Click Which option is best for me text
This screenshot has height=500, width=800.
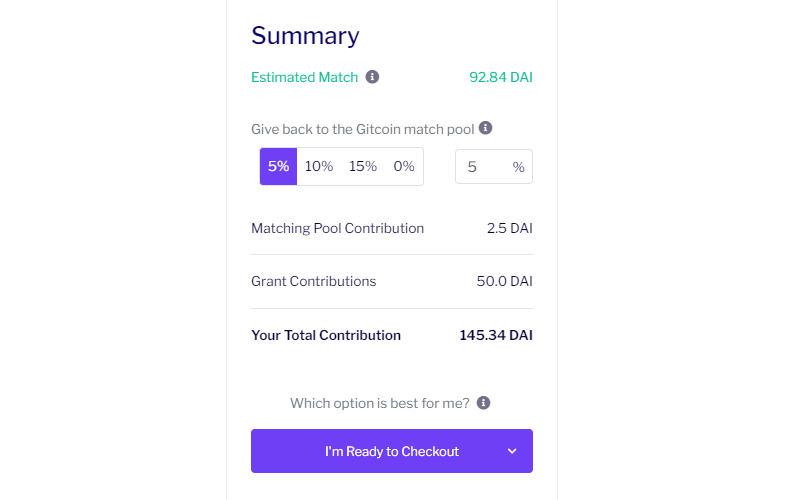[x=380, y=403]
